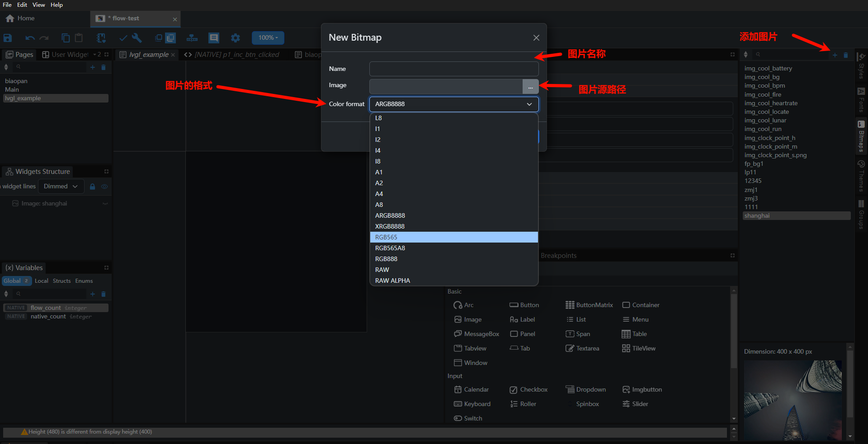Toggle the eye visibility icon in Widgets Structure

pos(104,187)
